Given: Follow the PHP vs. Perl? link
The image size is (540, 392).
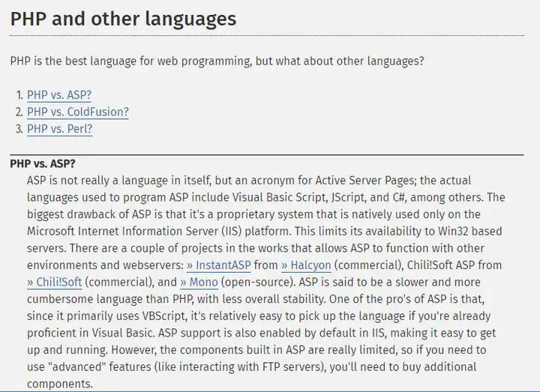Looking at the screenshot, I should pos(60,129).
